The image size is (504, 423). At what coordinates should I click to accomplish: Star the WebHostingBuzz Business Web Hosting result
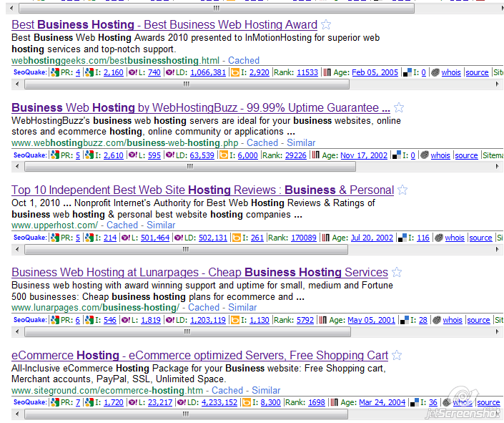point(399,107)
